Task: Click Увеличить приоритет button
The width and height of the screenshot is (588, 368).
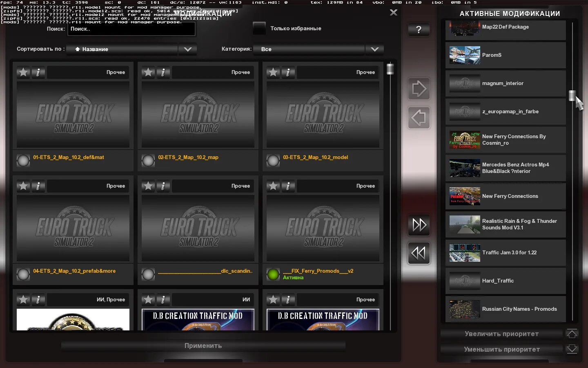Action: click(x=502, y=334)
